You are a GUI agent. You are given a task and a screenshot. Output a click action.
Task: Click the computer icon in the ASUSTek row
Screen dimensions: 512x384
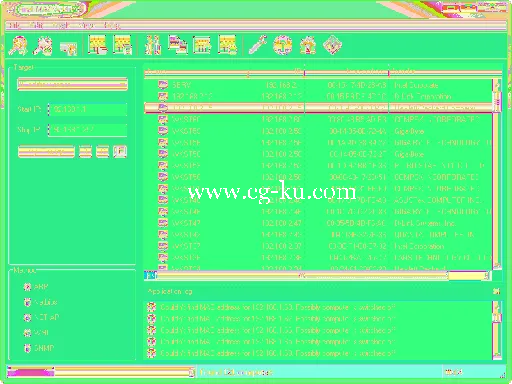pos(163,200)
